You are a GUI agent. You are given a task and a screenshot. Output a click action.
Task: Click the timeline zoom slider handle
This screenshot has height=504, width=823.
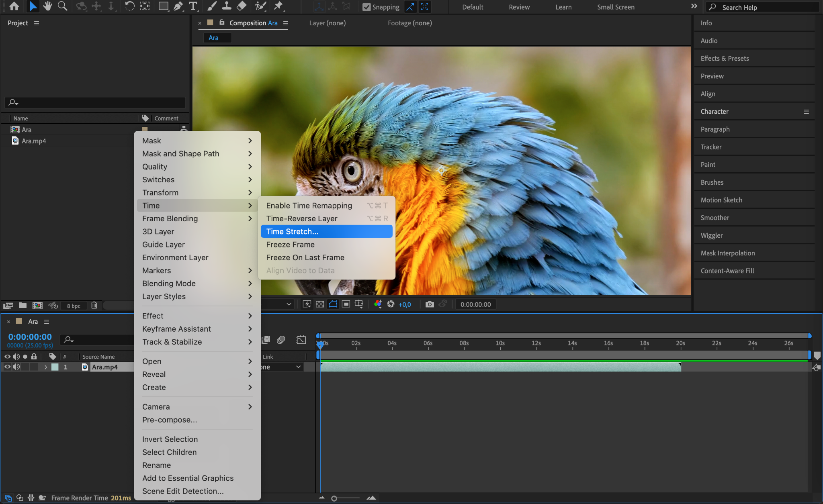pos(334,498)
